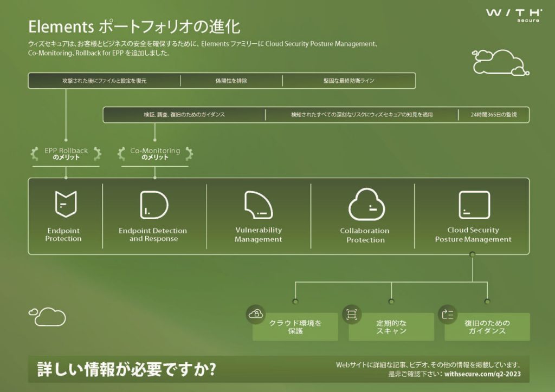The height and width of the screenshot is (392, 555).
Task: Click the recovery icon by 復旧のためのガイダンス
Action: [448, 314]
